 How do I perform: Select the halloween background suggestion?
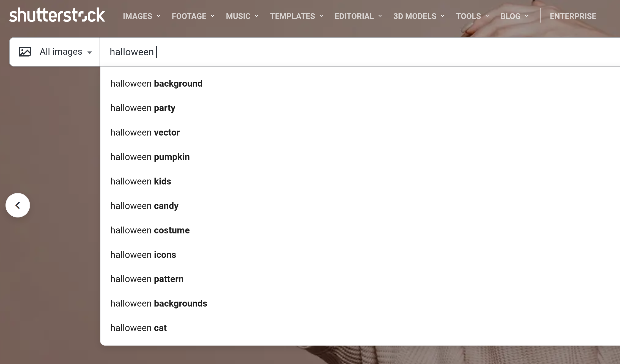(x=156, y=83)
